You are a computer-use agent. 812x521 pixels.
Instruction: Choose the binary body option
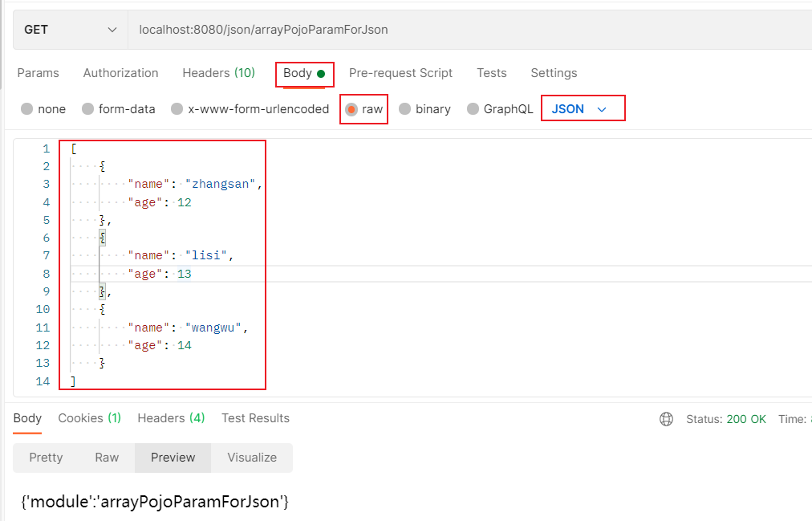coord(405,109)
